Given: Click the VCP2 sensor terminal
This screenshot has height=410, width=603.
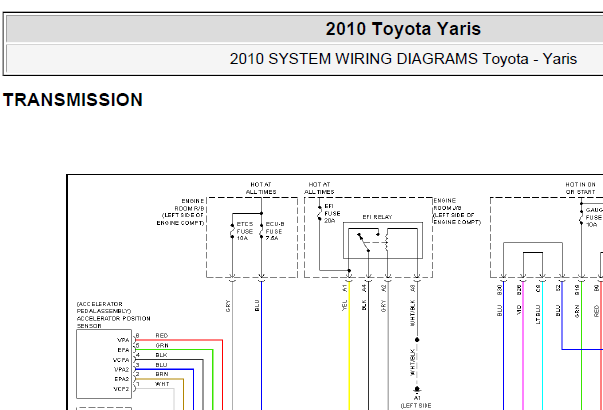Looking at the screenshot, I should click(121, 389).
